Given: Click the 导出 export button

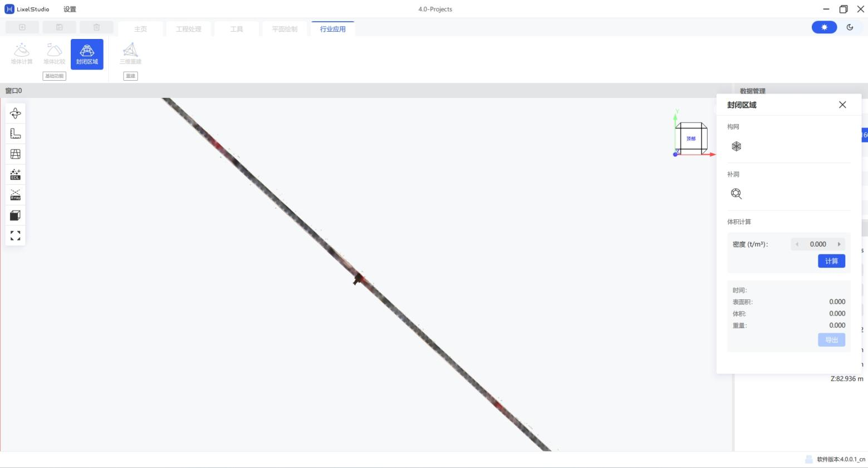Looking at the screenshot, I should tap(831, 340).
